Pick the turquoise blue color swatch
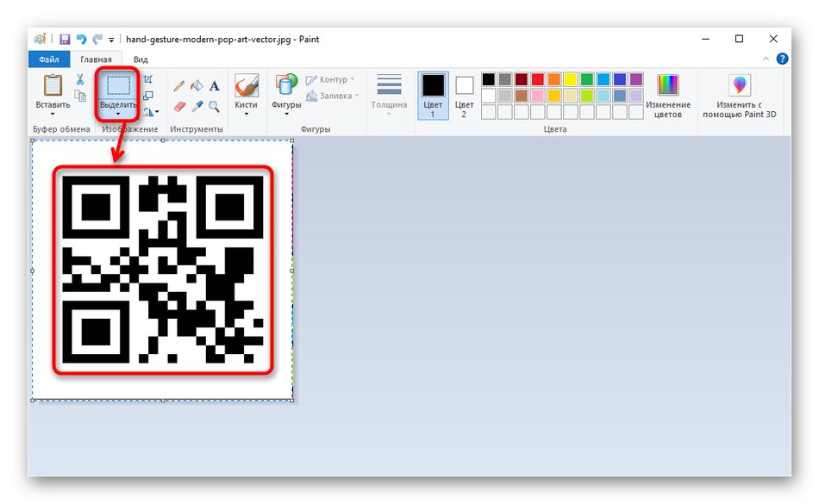819x504 pixels. click(603, 79)
